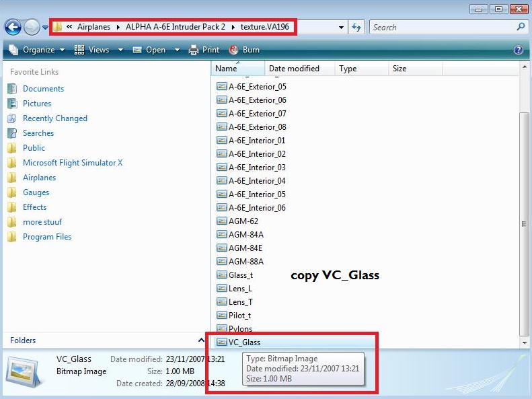Viewport: 532px width, 399px height.
Task: Sort files by the Type column
Action: pyautogui.click(x=348, y=69)
